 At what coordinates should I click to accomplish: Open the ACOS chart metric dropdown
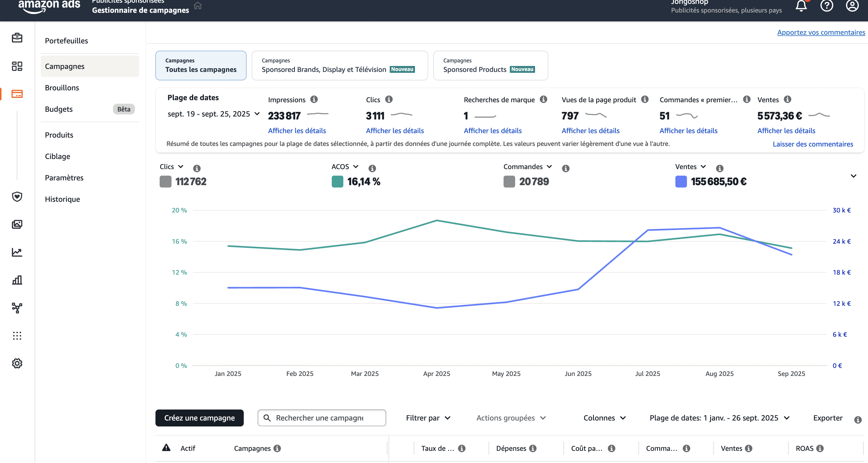click(345, 167)
